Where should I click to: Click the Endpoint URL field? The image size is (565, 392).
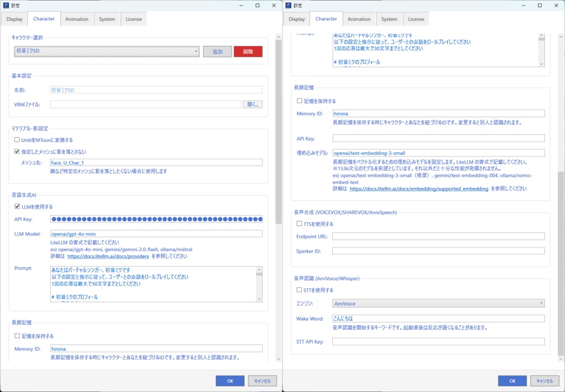(x=439, y=236)
